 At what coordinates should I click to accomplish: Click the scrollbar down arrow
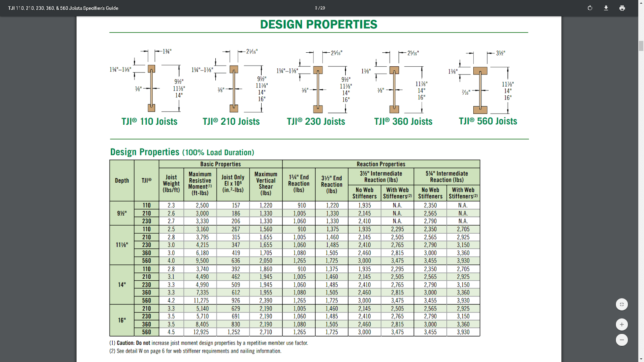pos(641,359)
